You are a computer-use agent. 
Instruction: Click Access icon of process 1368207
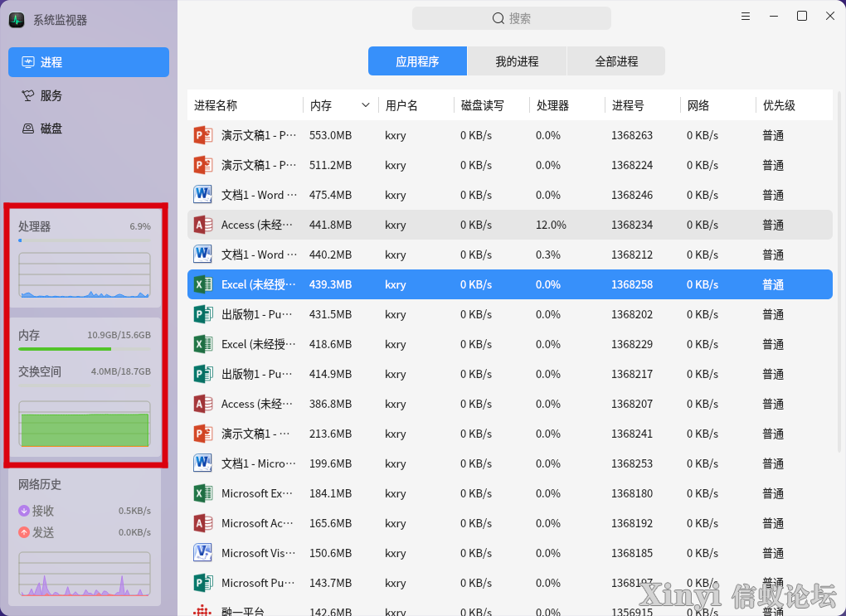(203, 404)
